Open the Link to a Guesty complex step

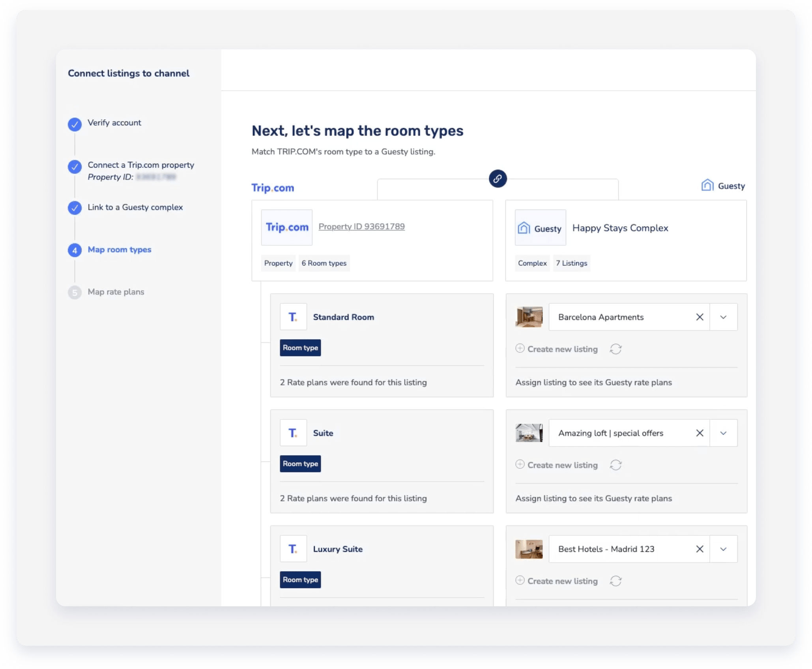[x=135, y=207]
